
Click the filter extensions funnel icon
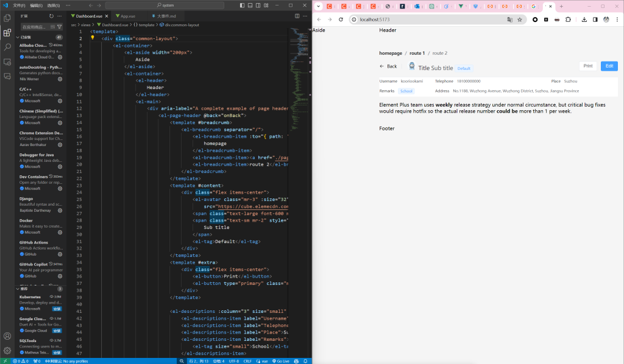[60, 27]
